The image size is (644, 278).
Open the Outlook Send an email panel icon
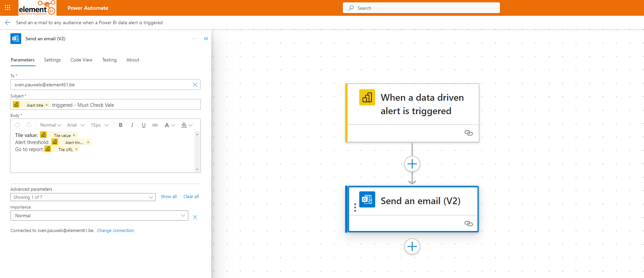[x=16, y=39]
